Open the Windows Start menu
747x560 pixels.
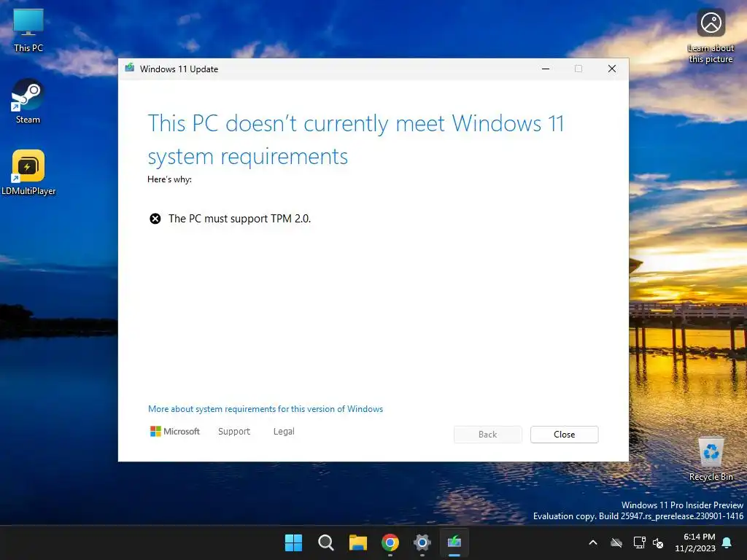(293, 542)
